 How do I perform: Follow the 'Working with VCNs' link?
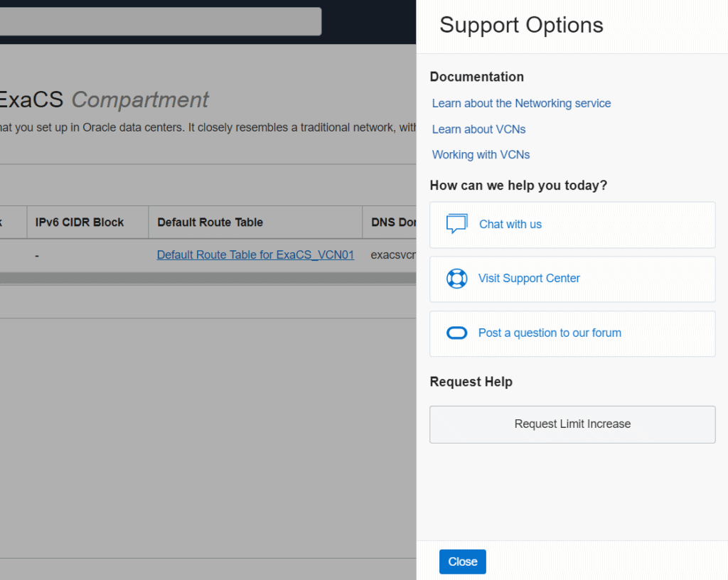(x=481, y=155)
